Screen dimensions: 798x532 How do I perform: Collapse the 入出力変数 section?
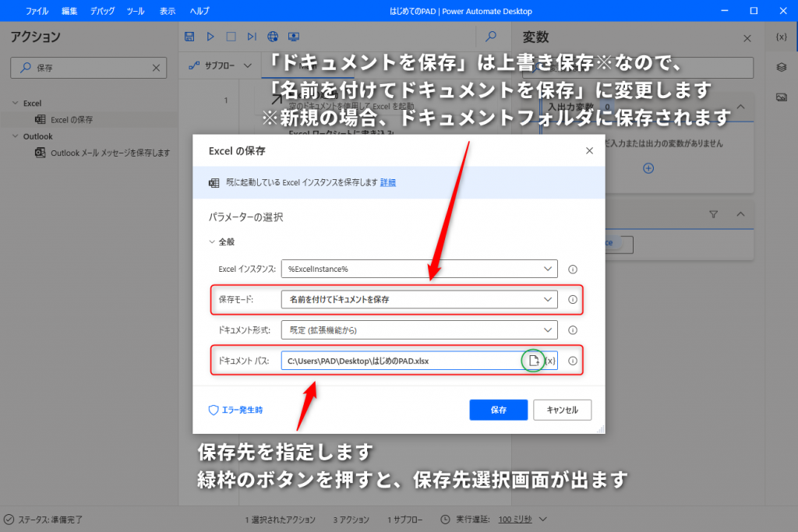(741, 107)
